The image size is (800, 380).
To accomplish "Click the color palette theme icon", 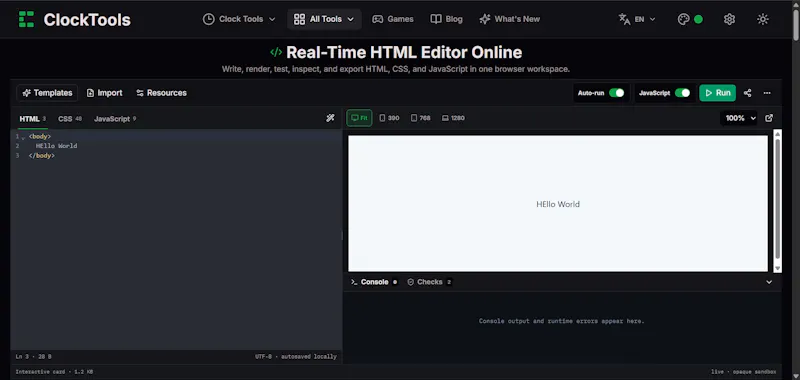I will click(x=683, y=19).
